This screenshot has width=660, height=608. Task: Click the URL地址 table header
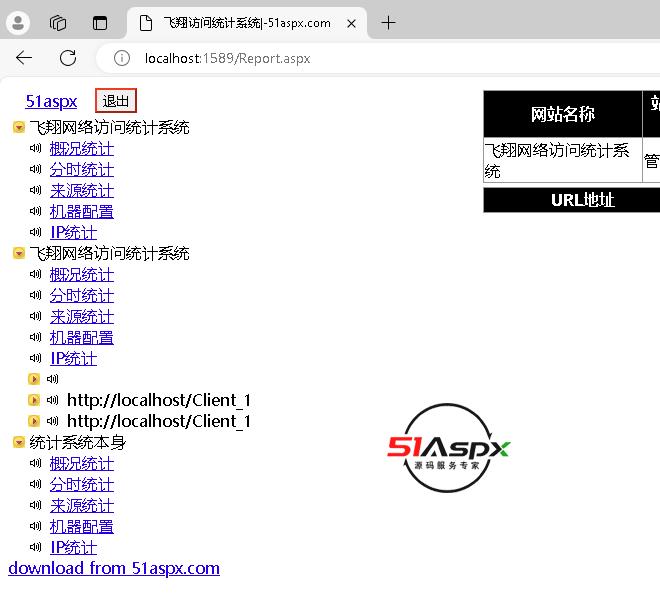pyautogui.click(x=583, y=200)
